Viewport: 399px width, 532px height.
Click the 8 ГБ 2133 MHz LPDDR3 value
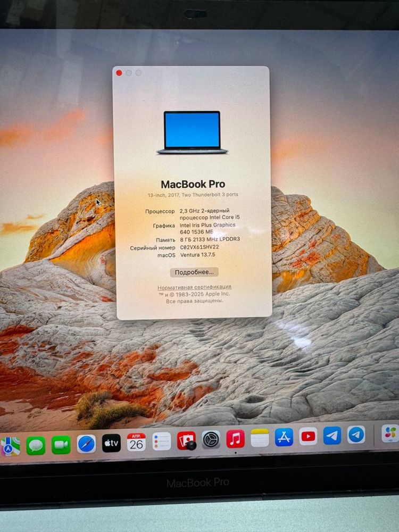click(210, 239)
